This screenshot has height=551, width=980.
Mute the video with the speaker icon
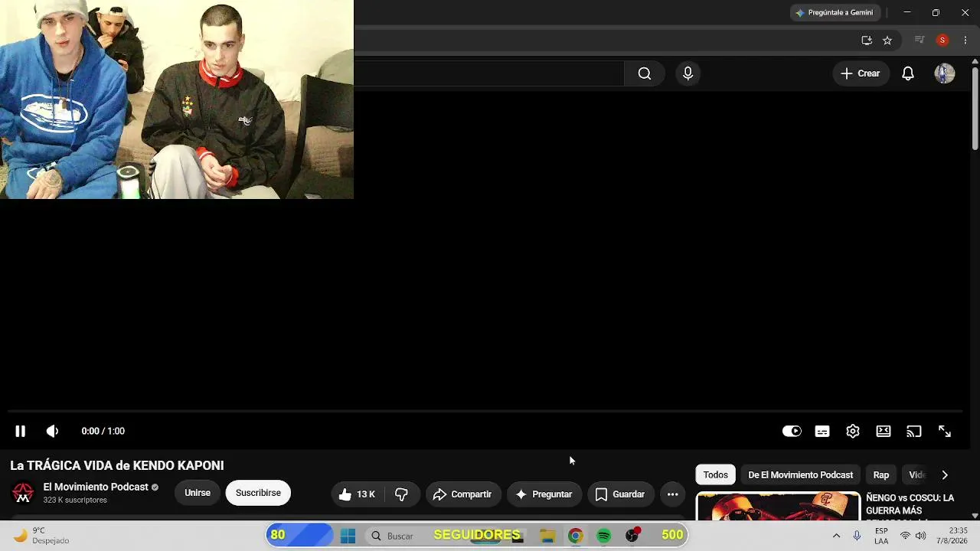click(52, 432)
